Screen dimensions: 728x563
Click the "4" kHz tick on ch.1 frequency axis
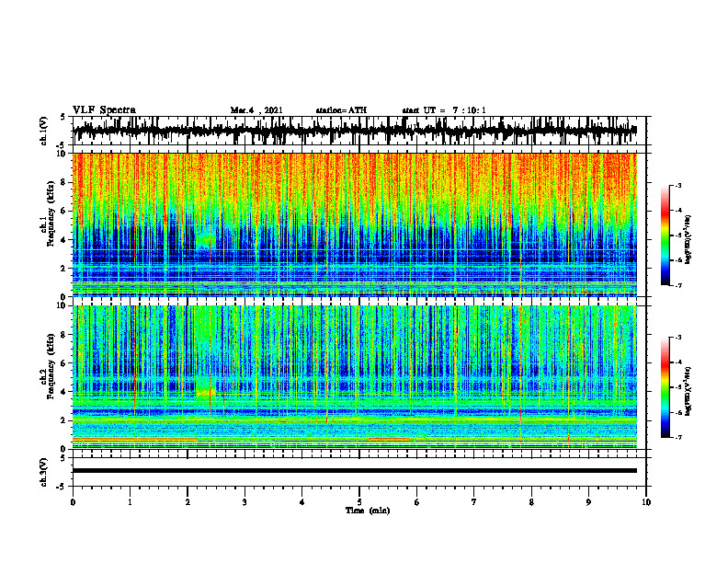(64, 240)
